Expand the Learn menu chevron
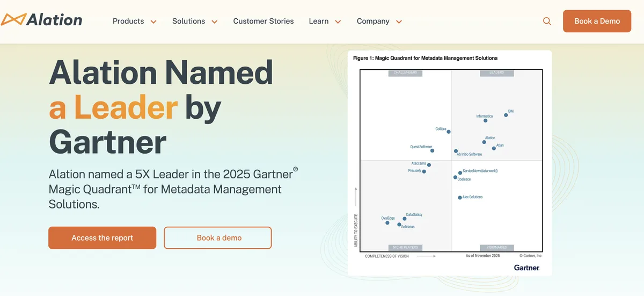This screenshot has width=644, height=296. pos(338,22)
